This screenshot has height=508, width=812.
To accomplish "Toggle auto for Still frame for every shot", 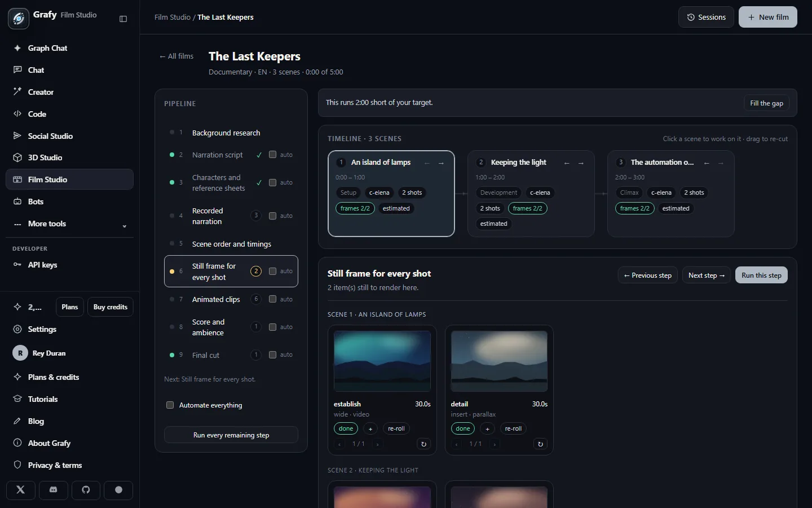I will click(x=272, y=271).
